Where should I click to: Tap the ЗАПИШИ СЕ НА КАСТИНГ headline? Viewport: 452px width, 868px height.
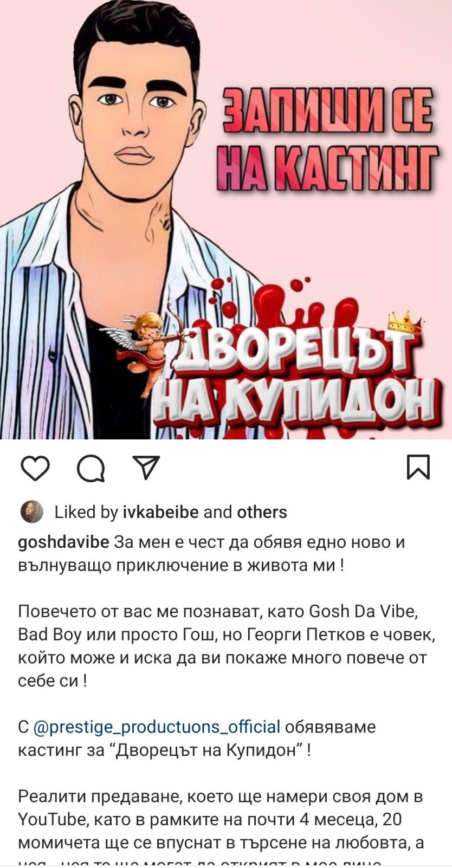[x=327, y=139]
